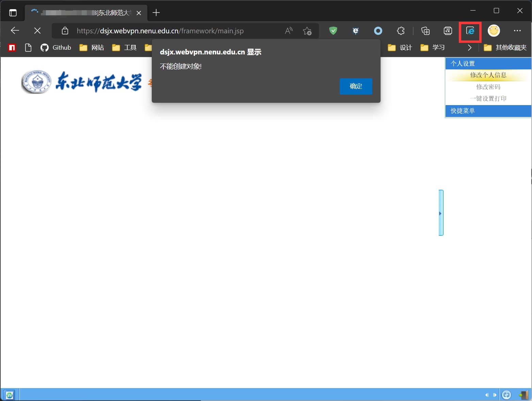Image resolution: width=532 pixels, height=401 pixels.
Task: Open the blank page bookmark
Action: point(28,48)
